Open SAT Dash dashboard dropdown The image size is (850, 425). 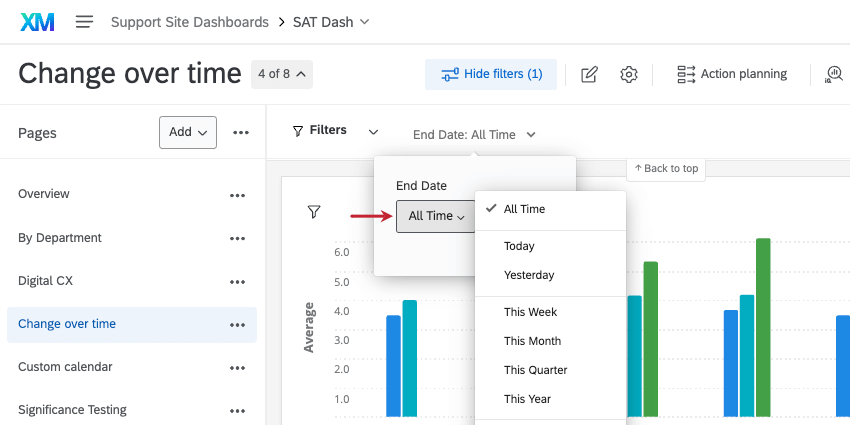click(331, 22)
